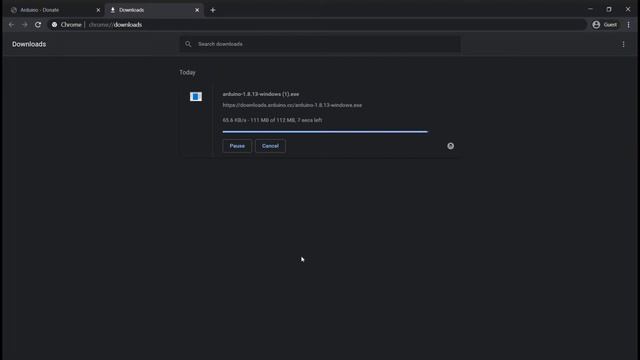Reload the downloads page
The height and width of the screenshot is (360, 640).
(38, 25)
